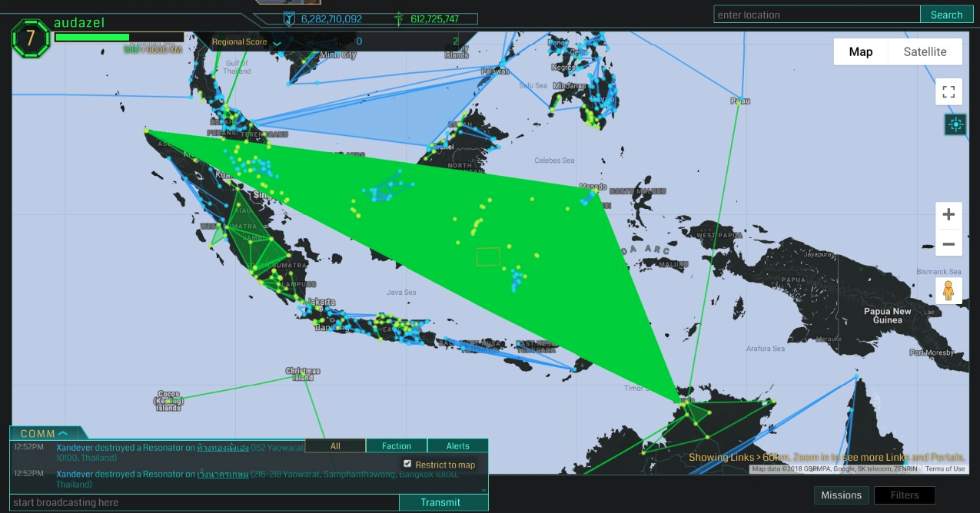This screenshot has width=980, height=513.
Task: Open the Alerts tab in COMM
Action: (x=457, y=445)
